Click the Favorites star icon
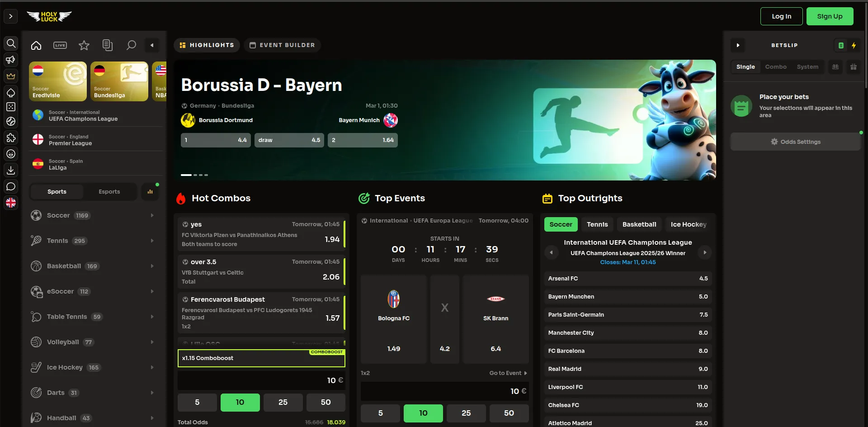The height and width of the screenshot is (427, 868). coord(84,45)
